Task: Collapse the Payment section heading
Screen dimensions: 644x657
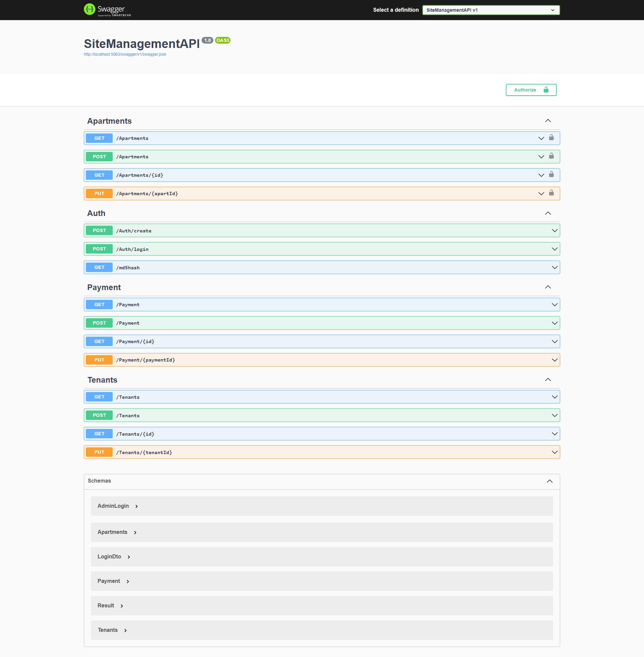Action: tap(104, 287)
